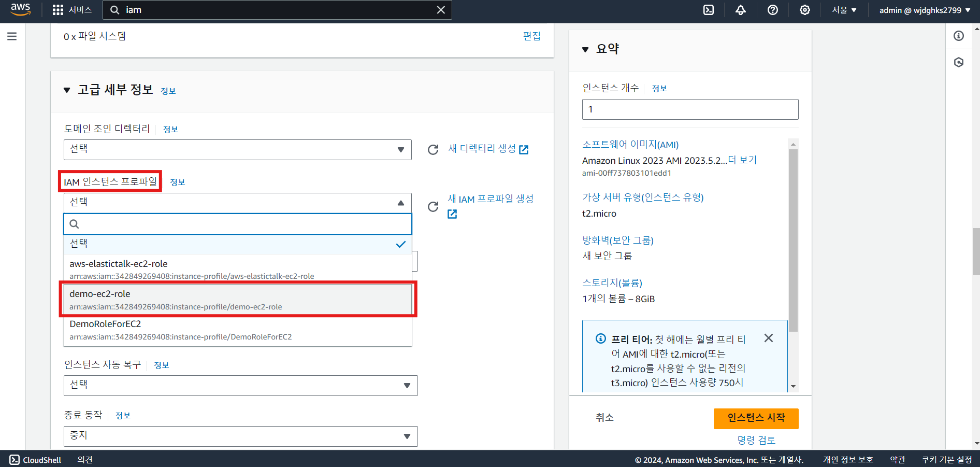
Task: Open CloudShell from the footer bar
Action: tap(35, 460)
